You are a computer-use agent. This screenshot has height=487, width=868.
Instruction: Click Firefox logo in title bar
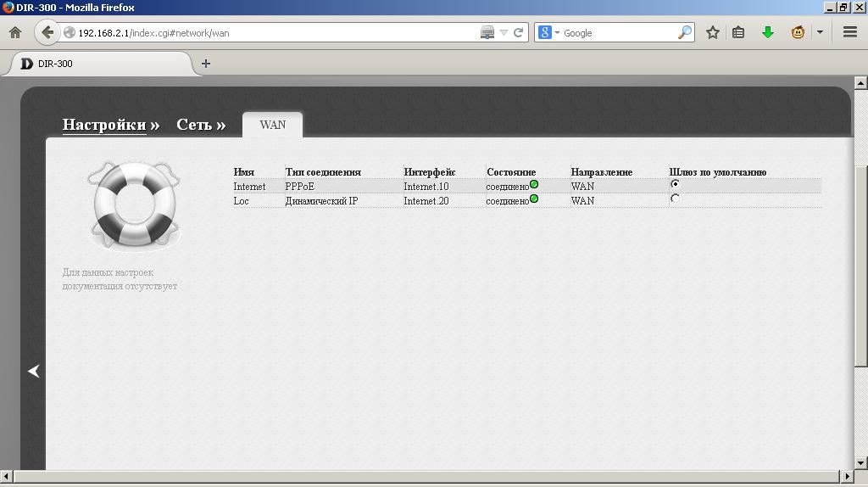(8, 7)
